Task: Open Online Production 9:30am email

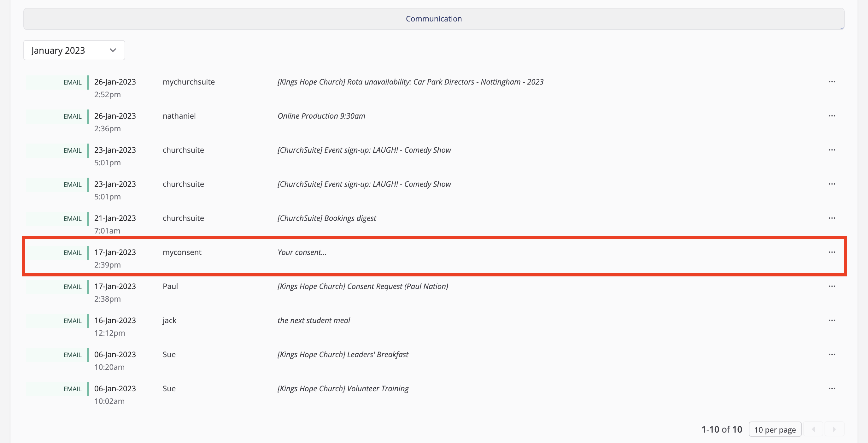Action: pos(321,116)
